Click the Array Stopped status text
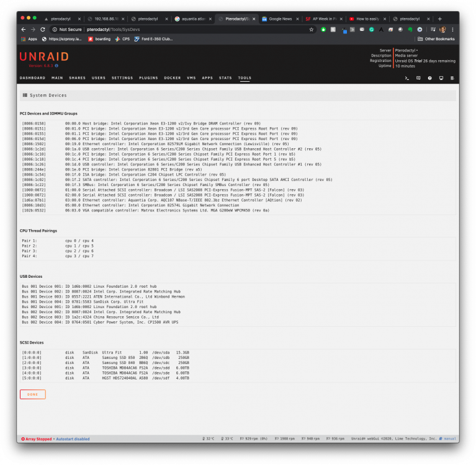Image resolution: width=476 pixels, height=465 pixels. 38,439
